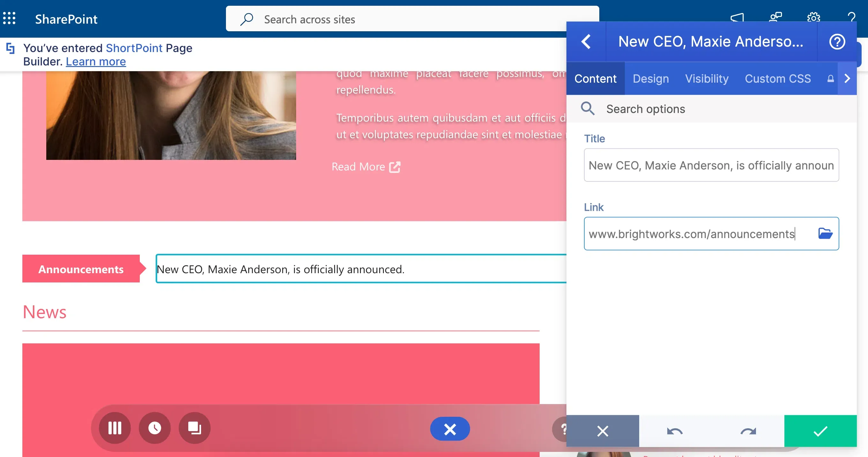Expand more tabs with right chevron
The image size is (868, 457).
847,79
